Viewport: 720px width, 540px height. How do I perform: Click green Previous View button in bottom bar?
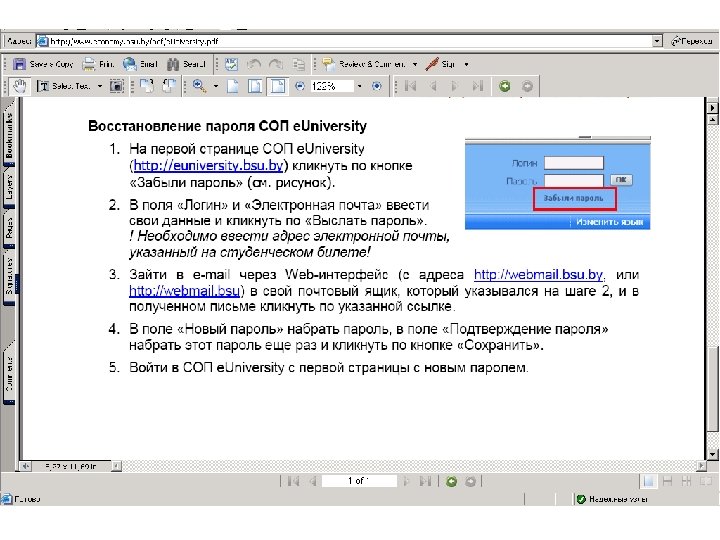click(451, 481)
